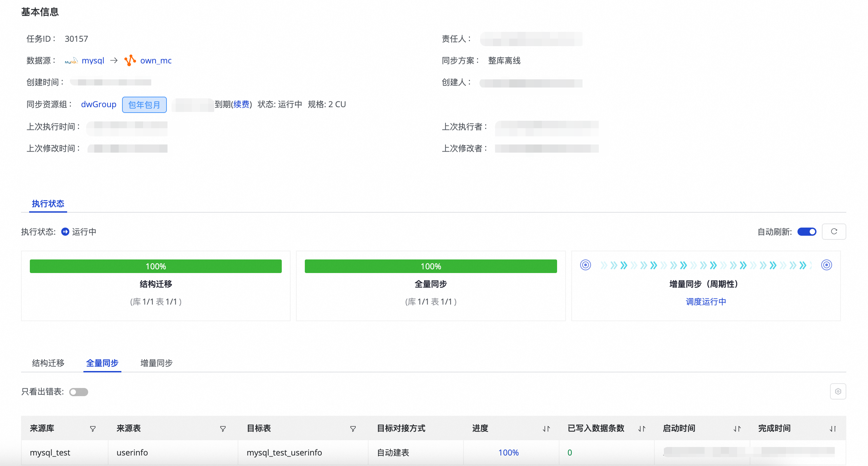The height and width of the screenshot is (466, 868).
Task: Sort by the 进度 column
Action: tap(546, 429)
